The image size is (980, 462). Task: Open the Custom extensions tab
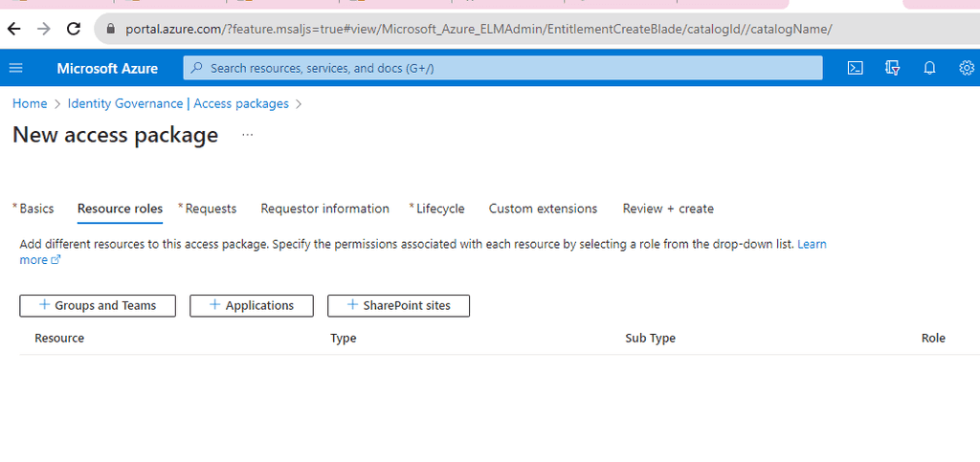coord(543,209)
